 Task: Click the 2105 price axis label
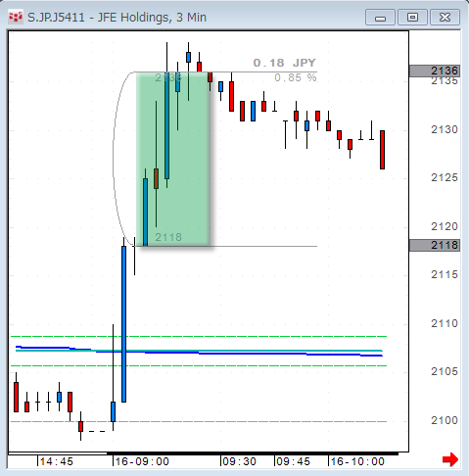point(445,371)
